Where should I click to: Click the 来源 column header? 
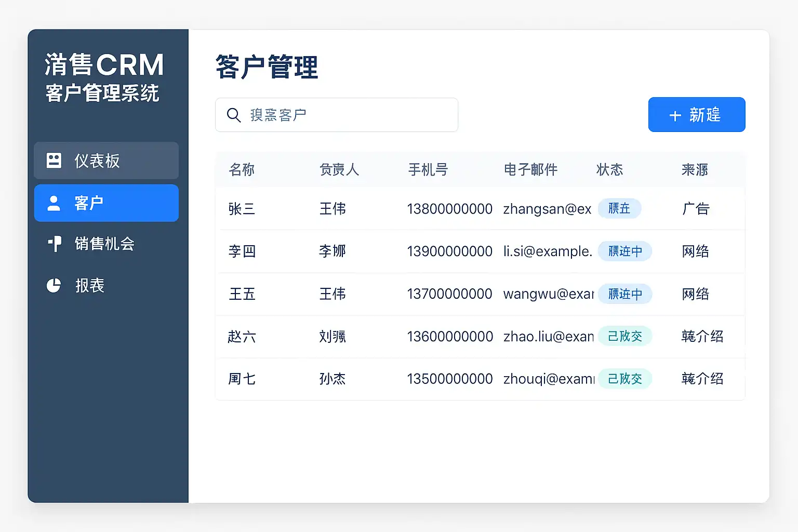click(x=695, y=170)
